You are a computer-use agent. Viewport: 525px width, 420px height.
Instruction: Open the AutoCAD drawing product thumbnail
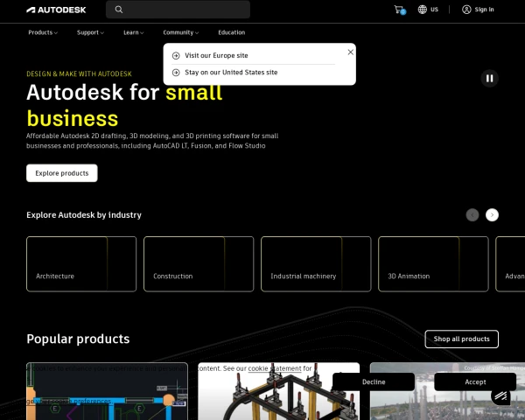click(x=107, y=391)
